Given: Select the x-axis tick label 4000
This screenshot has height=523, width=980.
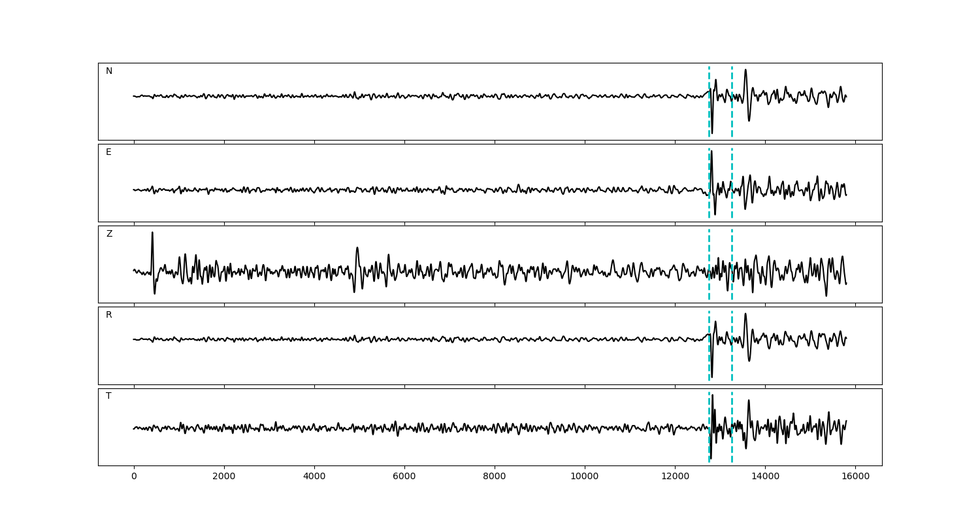Looking at the screenshot, I should point(314,477).
